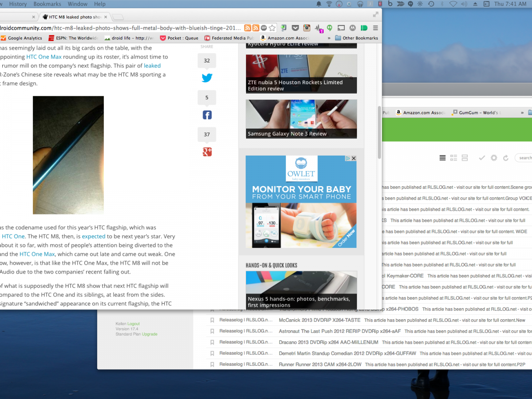The image size is (532, 399).
Task: Click the Upgrade link in Feedly sidebar
Action: coord(150,334)
